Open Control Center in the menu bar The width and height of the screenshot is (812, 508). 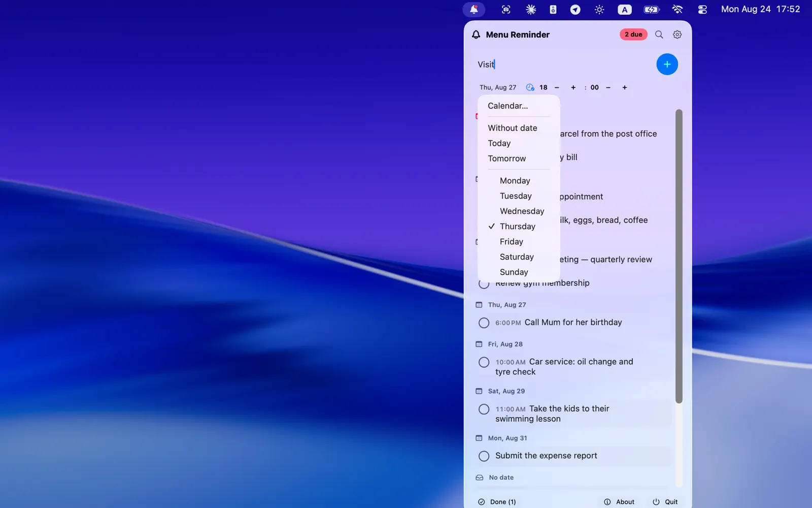tap(702, 9)
